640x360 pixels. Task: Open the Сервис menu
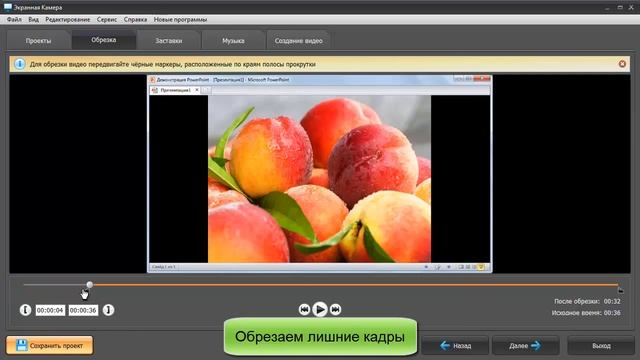tap(107, 20)
